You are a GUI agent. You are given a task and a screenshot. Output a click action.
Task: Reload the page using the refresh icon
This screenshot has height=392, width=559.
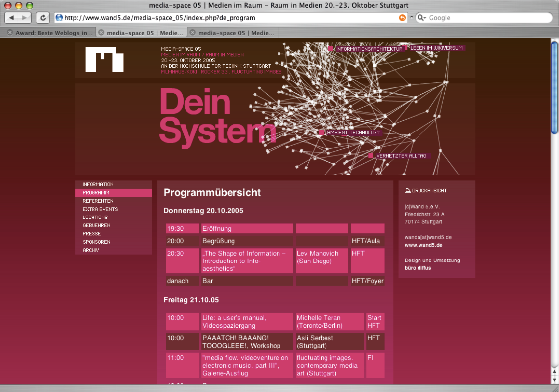tap(42, 17)
